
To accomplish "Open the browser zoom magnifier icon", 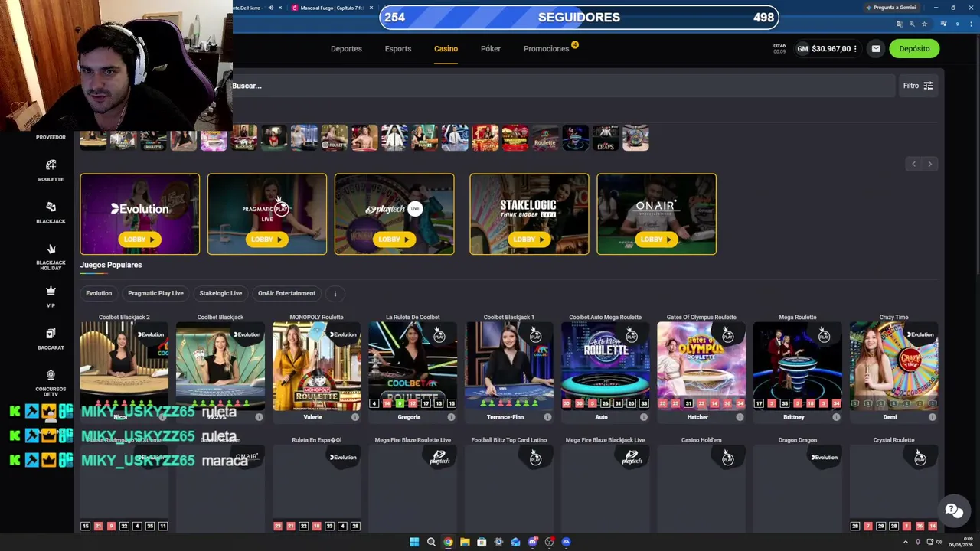I will click(x=912, y=24).
